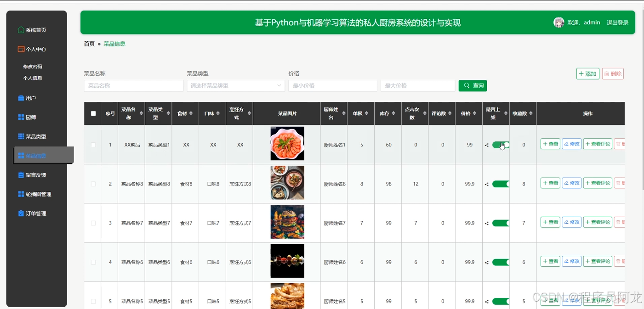Sort table by 是否上架 column arrows
The image size is (644, 309).
tap(506, 113)
